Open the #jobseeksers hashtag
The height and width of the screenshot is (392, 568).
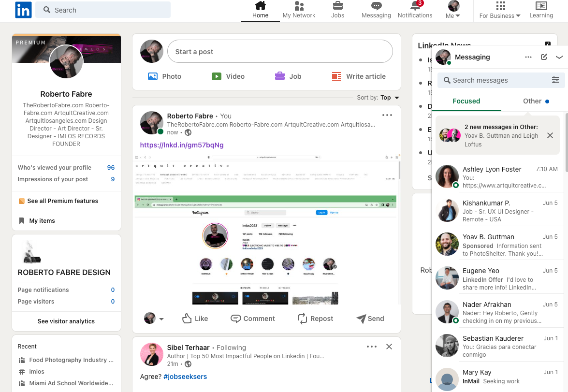click(x=185, y=377)
